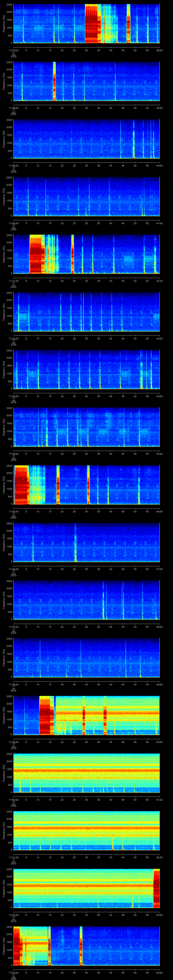Click the red burst at end of 17:52:00 spectrogram
173x980 pixels.
(156, 888)
